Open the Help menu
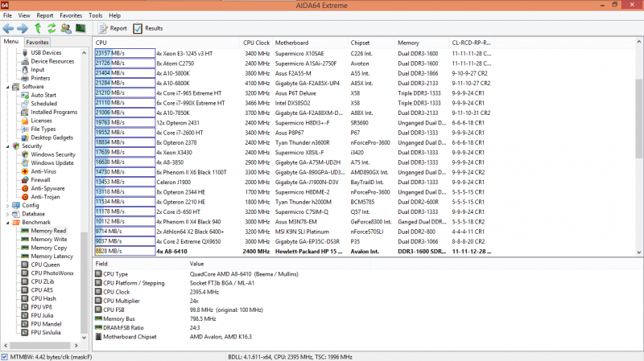 tap(114, 15)
